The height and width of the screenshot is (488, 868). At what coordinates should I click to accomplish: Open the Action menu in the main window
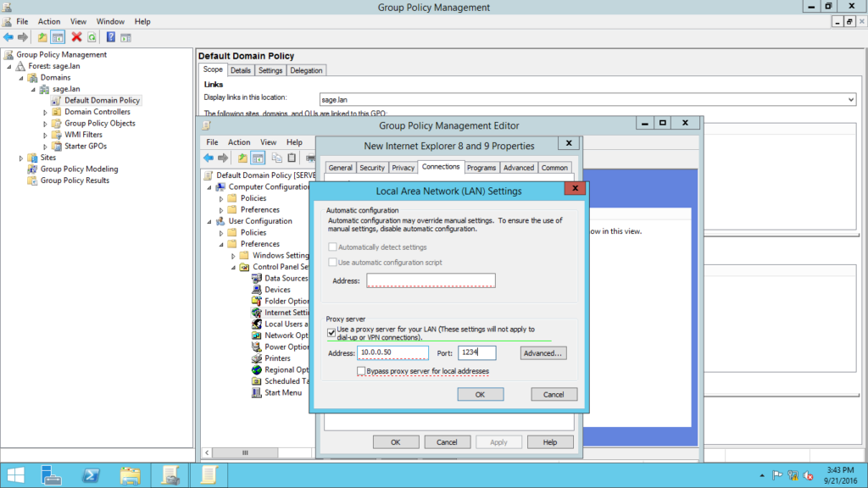pos(49,21)
